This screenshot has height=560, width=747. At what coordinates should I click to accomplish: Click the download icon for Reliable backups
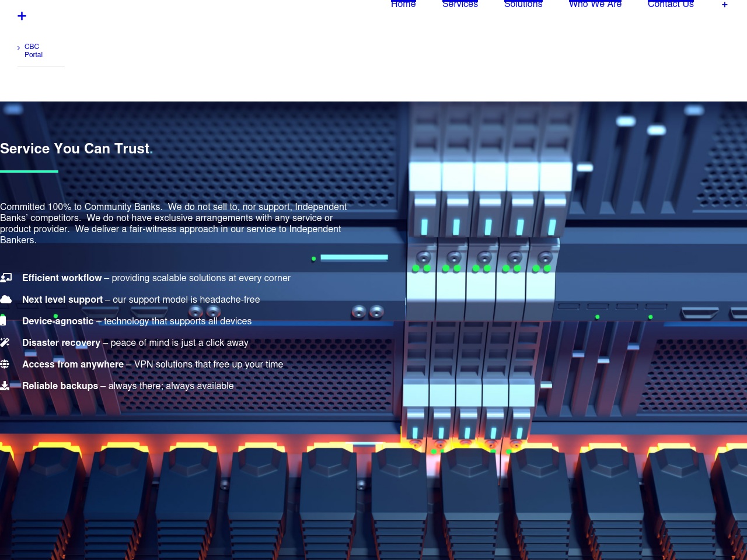[5, 386]
